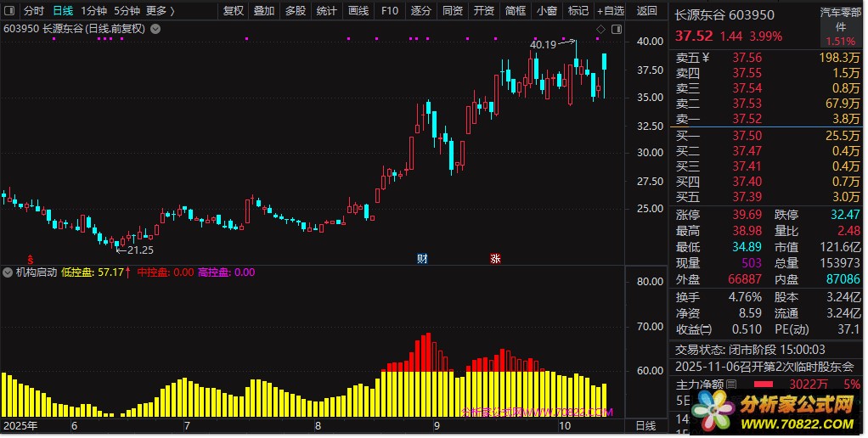
Task: Click the 买五 price 37.39
Action: 747,197
